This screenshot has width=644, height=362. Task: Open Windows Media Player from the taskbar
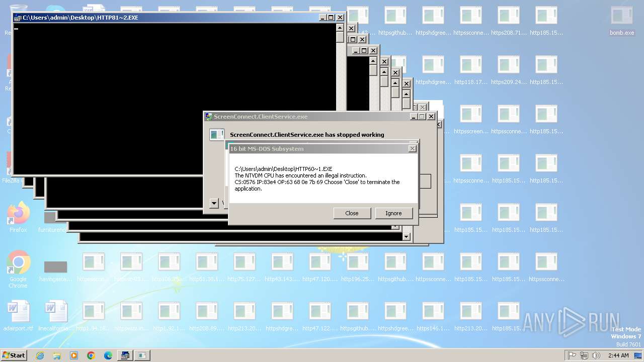[x=74, y=355]
